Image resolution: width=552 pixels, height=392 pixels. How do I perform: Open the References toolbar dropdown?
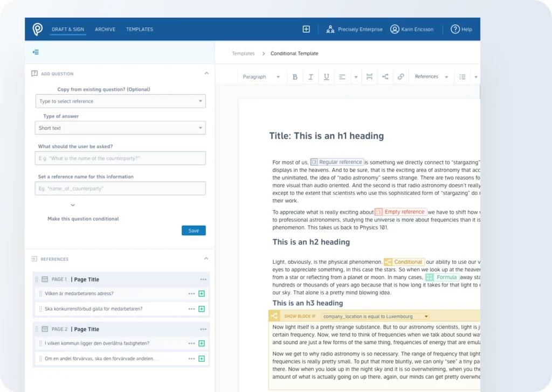pos(432,76)
